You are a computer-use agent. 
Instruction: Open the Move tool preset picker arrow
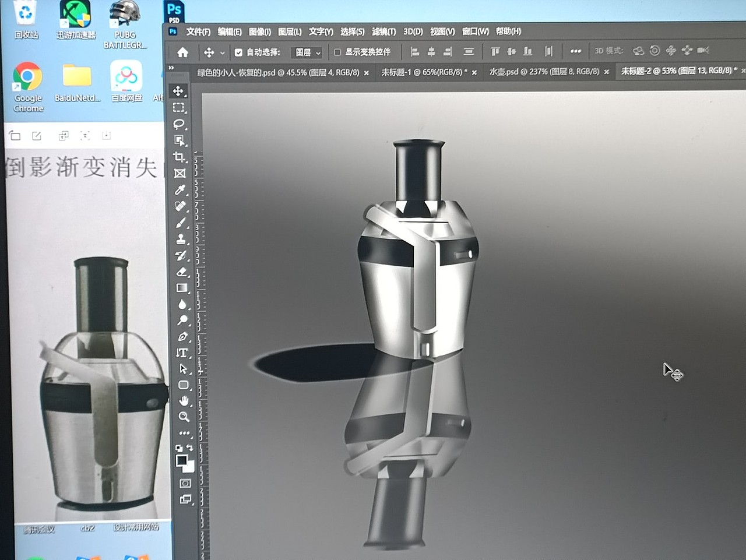[x=222, y=53]
